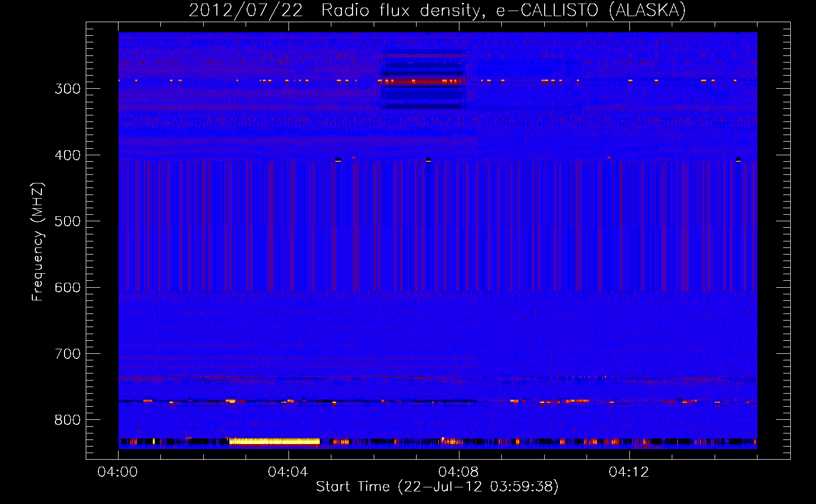Click the 04:12 time tick label

pyautogui.click(x=629, y=472)
